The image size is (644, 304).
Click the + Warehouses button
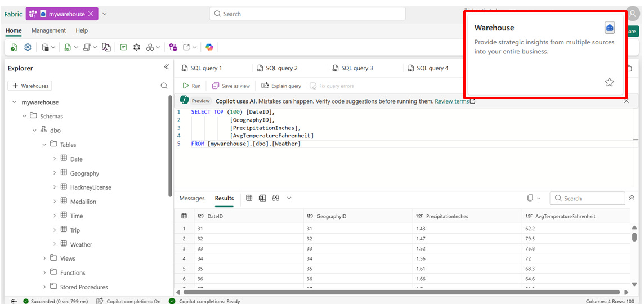pos(30,86)
